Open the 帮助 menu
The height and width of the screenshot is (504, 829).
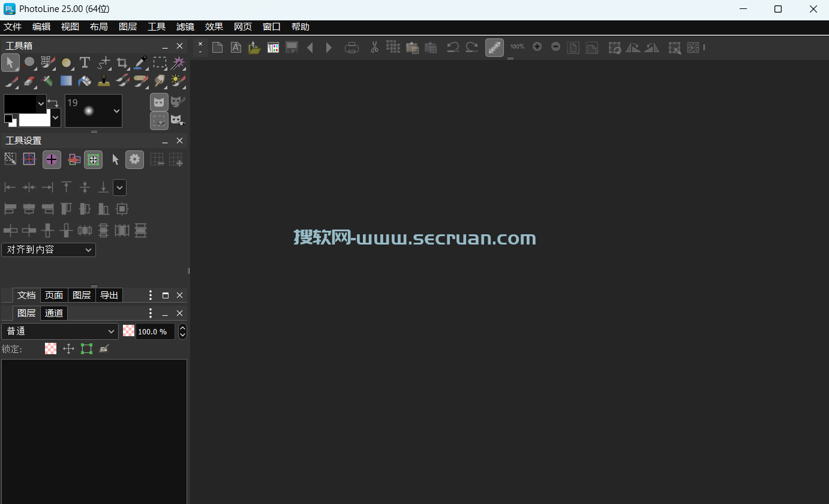301,27
